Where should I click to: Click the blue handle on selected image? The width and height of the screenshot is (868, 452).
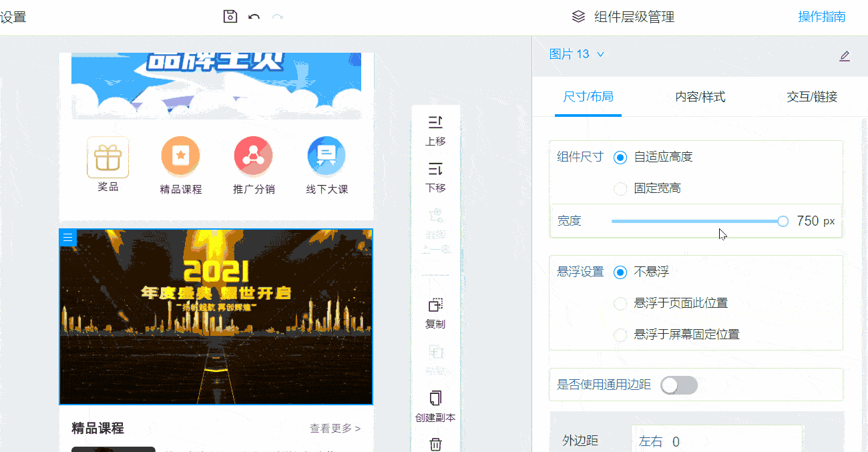click(68, 238)
